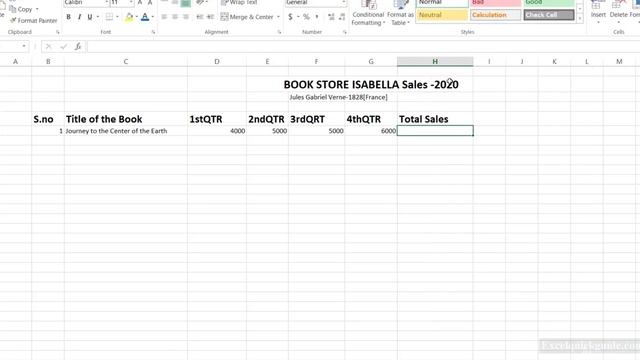Cancel formula entry with the X

pyautogui.click(x=48, y=47)
